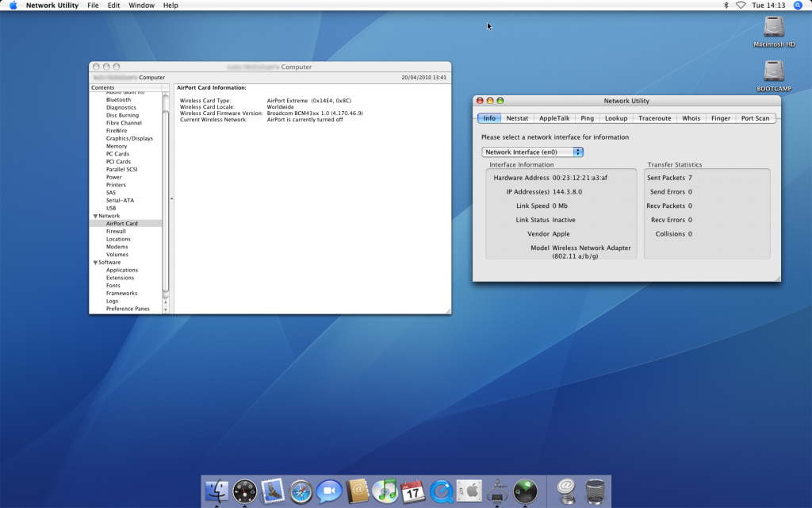Collapse the Network section disclosure triangle
Screen dimensions: 812x508
(x=95, y=216)
